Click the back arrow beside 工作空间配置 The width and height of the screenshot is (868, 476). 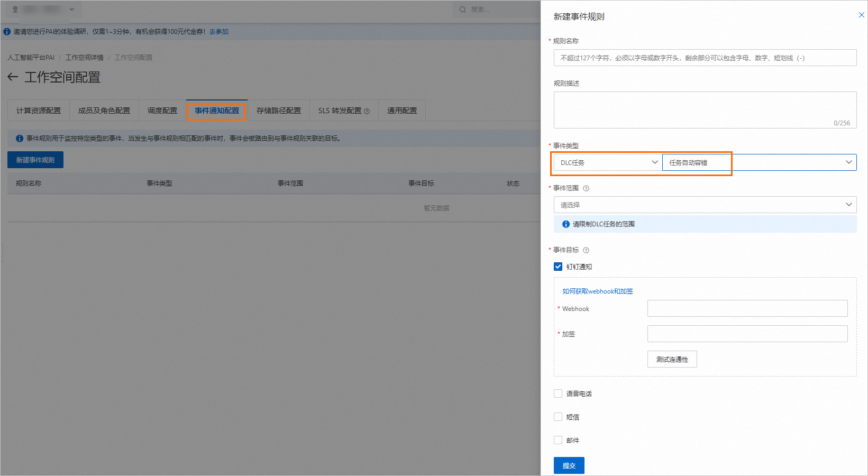coord(13,77)
